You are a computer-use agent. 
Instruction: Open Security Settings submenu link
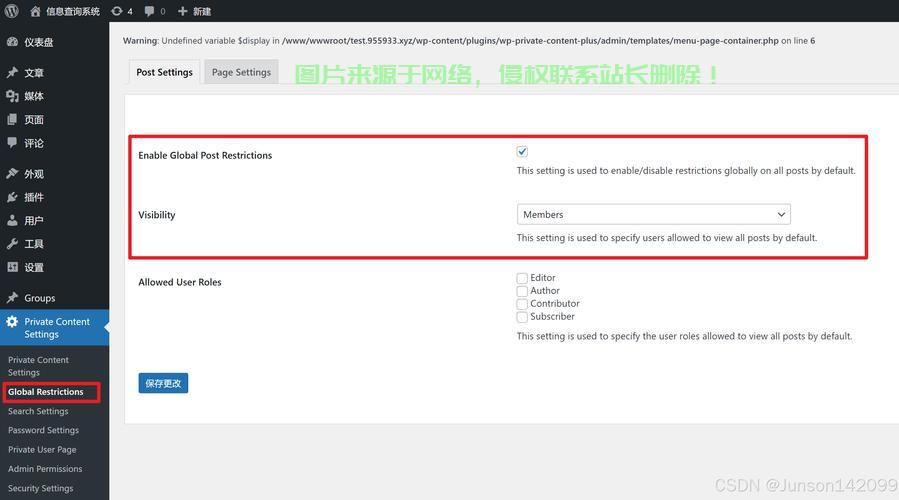coord(41,488)
